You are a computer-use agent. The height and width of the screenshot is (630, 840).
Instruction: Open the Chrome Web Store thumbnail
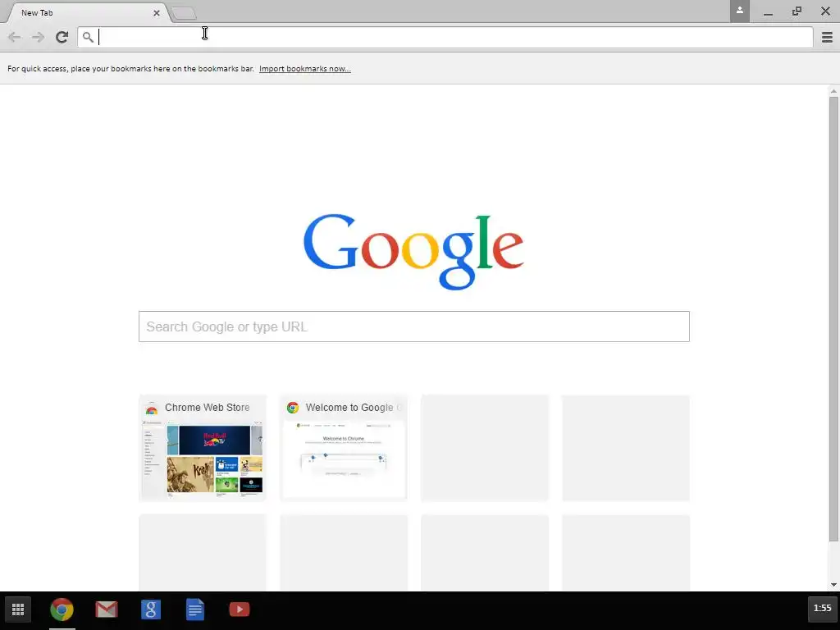coord(203,448)
